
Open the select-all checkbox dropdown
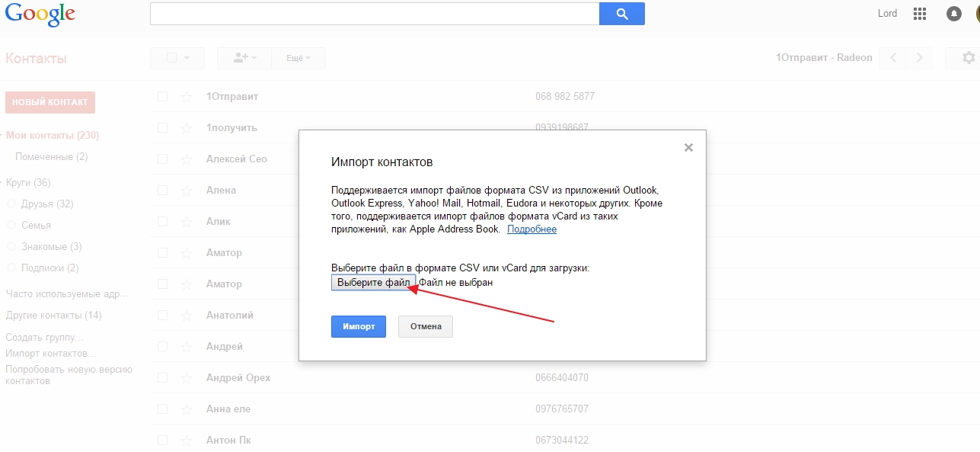point(177,58)
